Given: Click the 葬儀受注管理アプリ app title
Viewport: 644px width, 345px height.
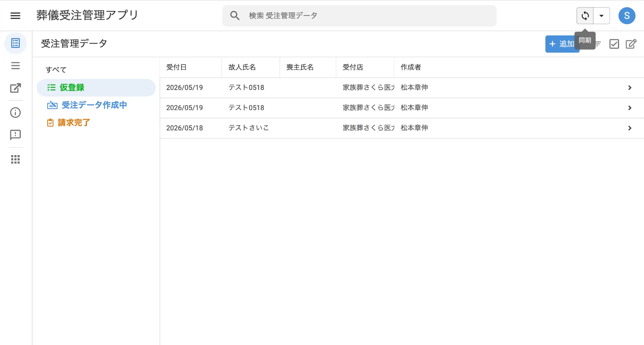Looking at the screenshot, I should 87,15.
